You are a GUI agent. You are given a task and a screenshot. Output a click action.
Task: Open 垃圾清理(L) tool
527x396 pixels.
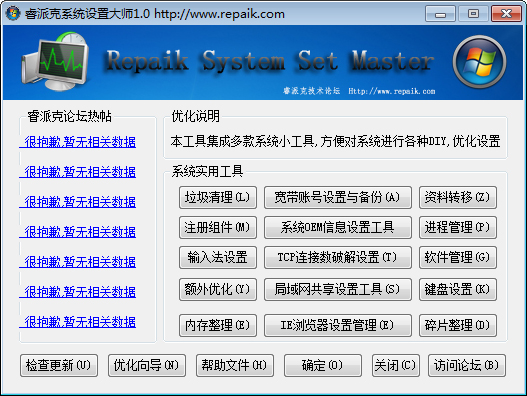coord(218,197)
